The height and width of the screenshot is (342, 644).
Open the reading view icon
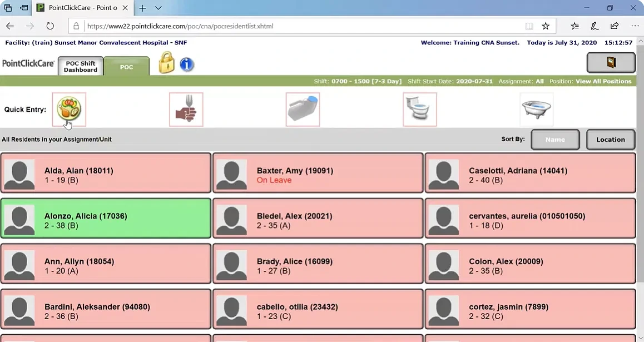pos(529,26)
